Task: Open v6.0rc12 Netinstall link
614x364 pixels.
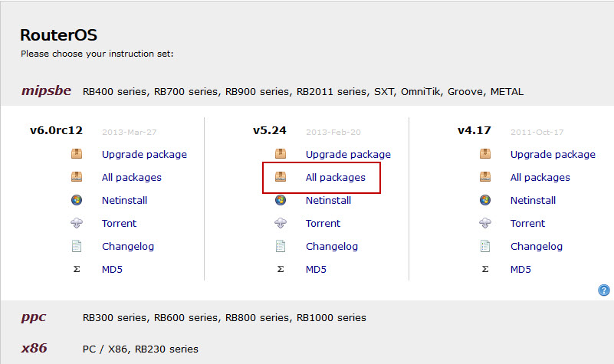Action: click(124, 201)
